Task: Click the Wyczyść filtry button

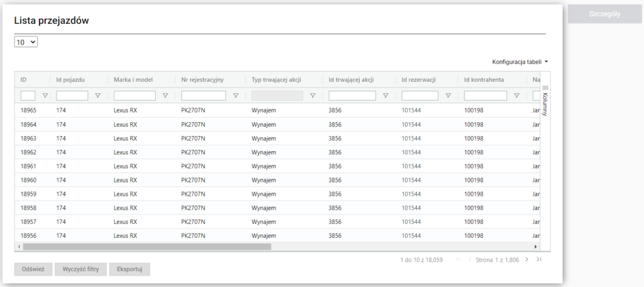Action: pyautogui.click(x=80, y=269)
